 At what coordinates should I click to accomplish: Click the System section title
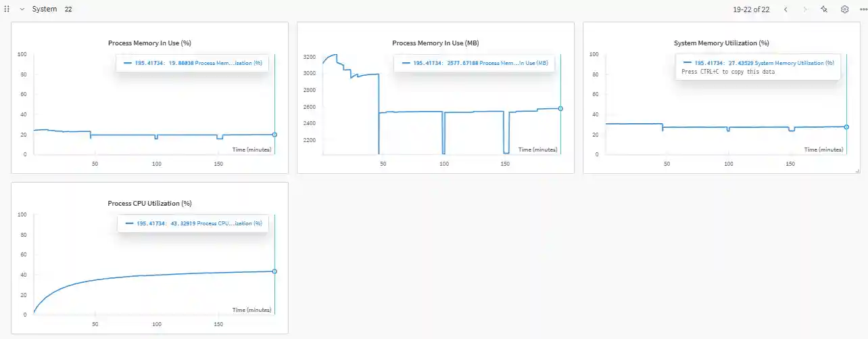click(45, 9)
